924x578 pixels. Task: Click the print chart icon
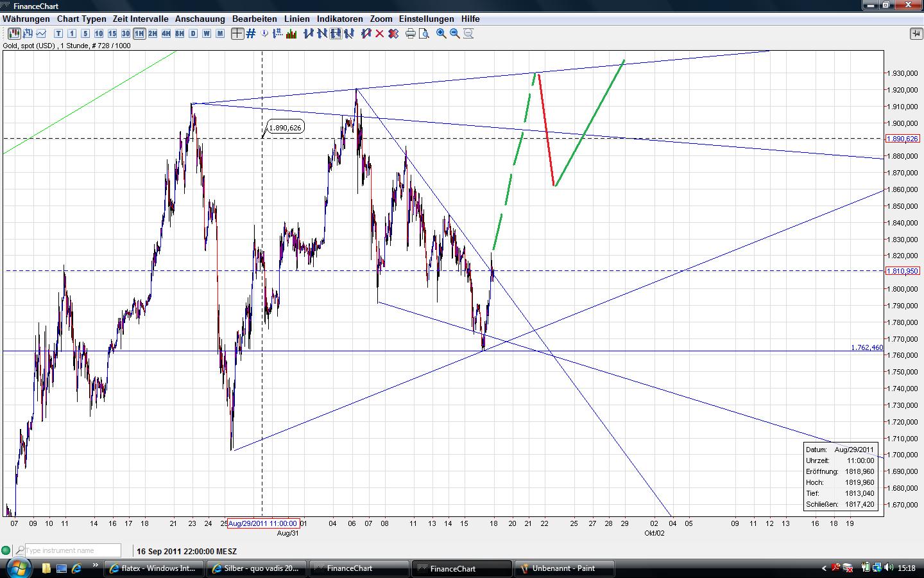pos(411,33)
